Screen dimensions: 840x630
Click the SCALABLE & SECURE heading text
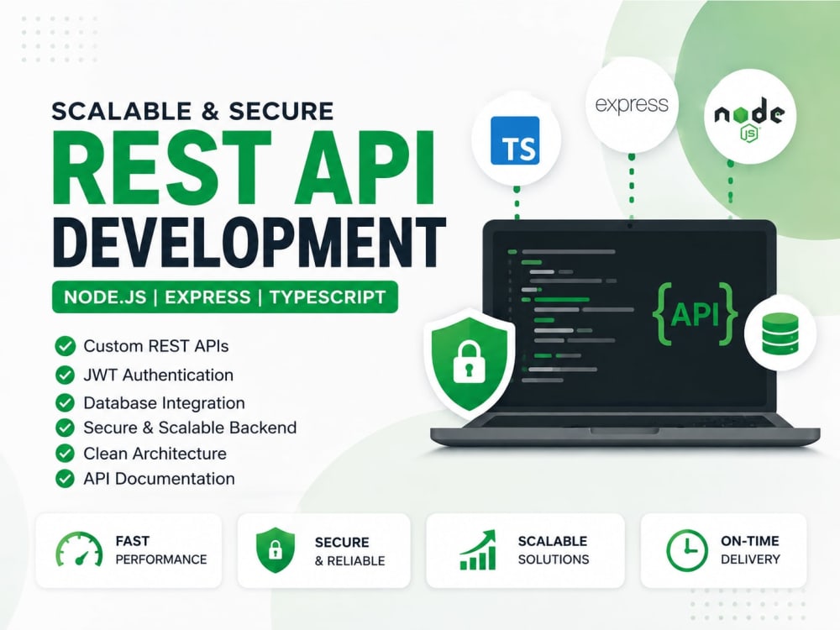pyautogui.click(x=193, y=112)
